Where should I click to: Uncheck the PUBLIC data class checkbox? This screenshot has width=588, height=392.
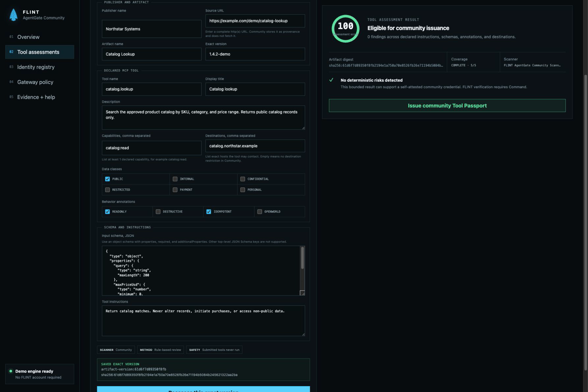(x=107, y=179)
